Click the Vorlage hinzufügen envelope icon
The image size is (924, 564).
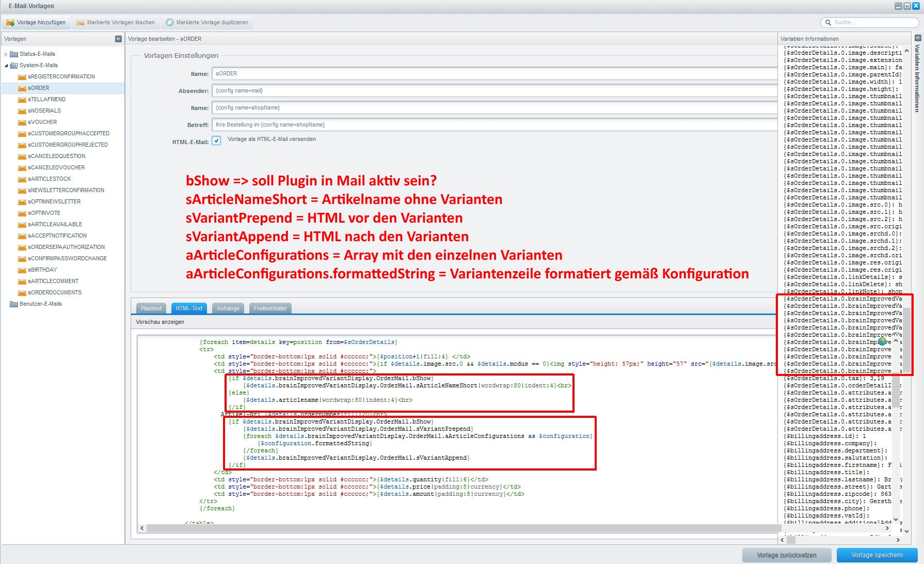[x=10, y=22]
